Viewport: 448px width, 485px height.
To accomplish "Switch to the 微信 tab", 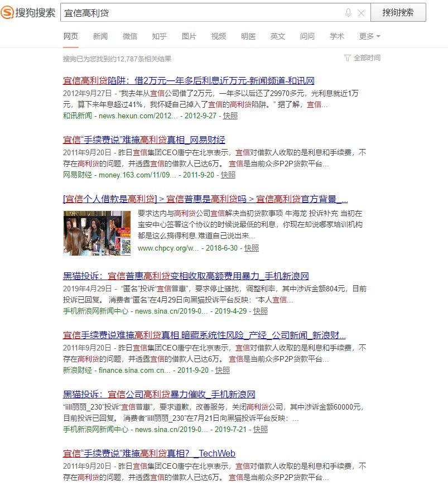I will point(130,36).
